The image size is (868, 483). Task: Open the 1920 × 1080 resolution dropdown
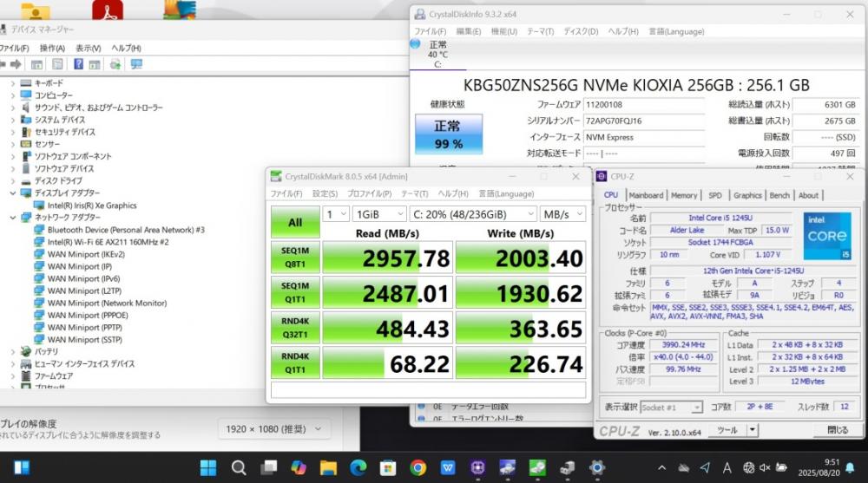point(274,428)
